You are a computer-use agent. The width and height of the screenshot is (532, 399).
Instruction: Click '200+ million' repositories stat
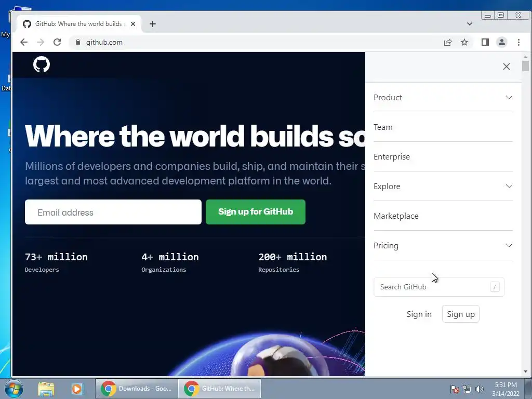292,257
